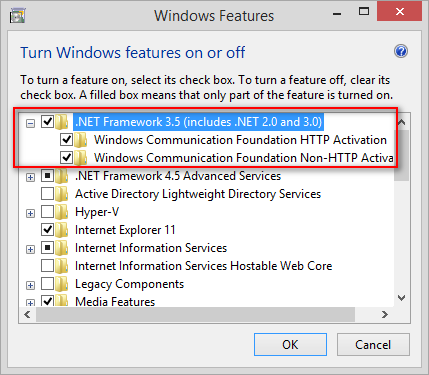
Task: Expand the Internet Information Services node
Action: [x=30, y=249]
